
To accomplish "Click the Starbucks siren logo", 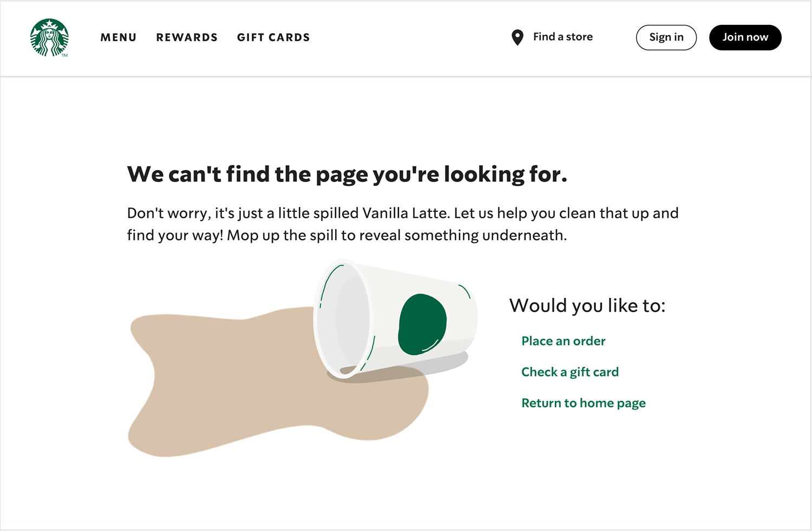I will tap(49, 37).
